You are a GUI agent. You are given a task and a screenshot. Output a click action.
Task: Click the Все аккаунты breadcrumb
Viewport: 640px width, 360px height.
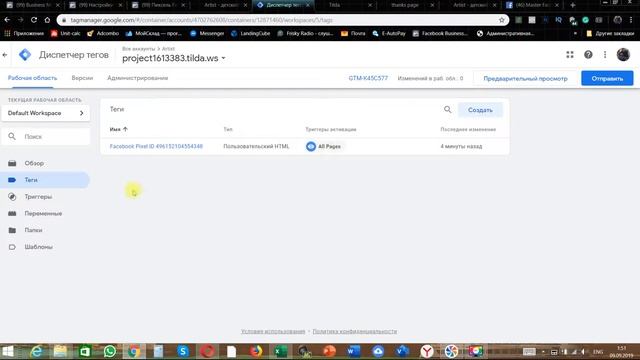pyautogui.click(x=138, y=49)
